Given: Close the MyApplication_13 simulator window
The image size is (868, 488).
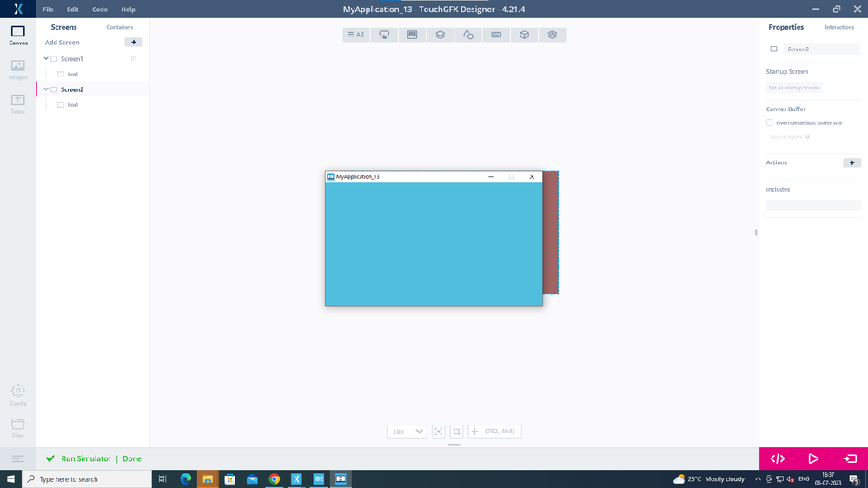Looking at the screenshot, I should tap(532, 176).
